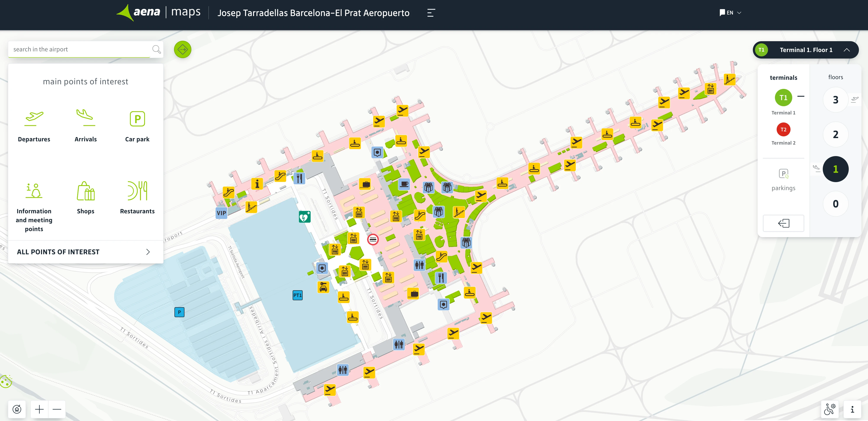This screenshot has height=421, width=868.
Task: Click the PT1 parking marker
Action: point(297,295)
